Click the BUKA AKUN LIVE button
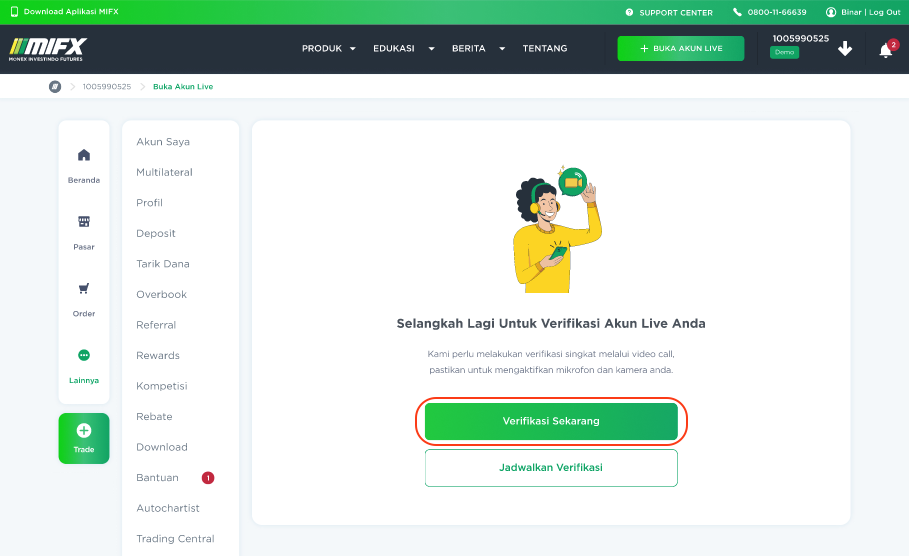The image size is (909, 556). (x=681, y=49)
